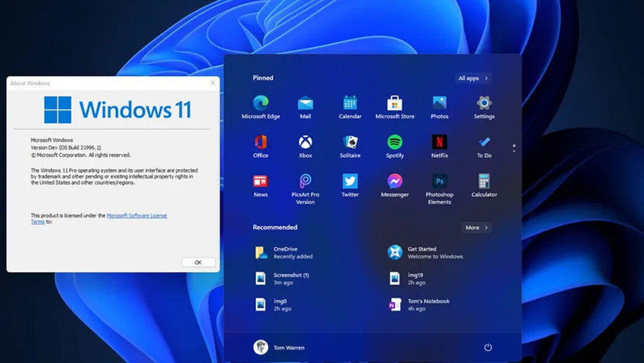The image size is (644, 363).
Task: Close the About Windows dialog
Action: pyautogui.click(x=213, y=83)
